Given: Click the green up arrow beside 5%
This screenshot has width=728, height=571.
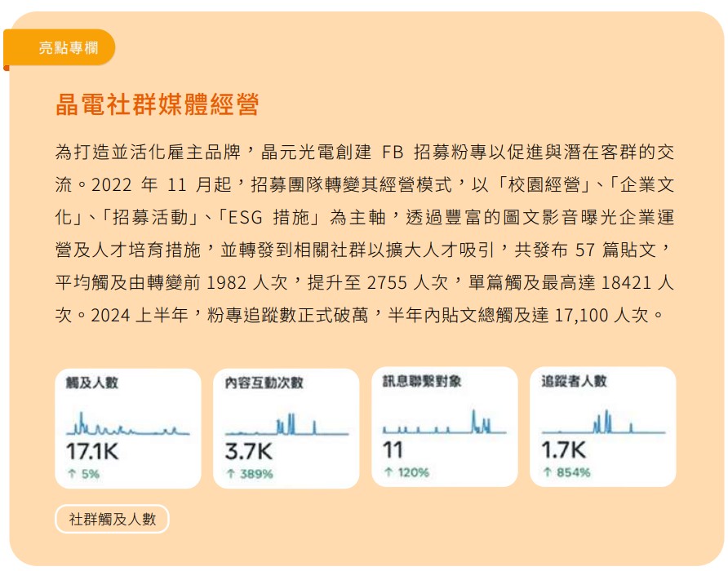Looking at the screenshot, I should pos(70,473).
